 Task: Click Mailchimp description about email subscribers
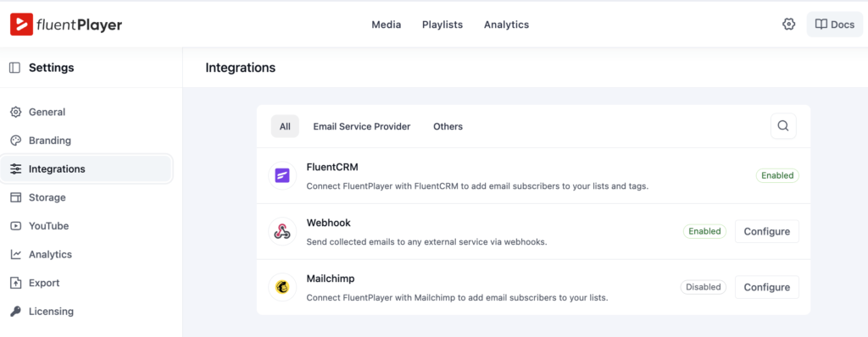[x=457, y=298]
